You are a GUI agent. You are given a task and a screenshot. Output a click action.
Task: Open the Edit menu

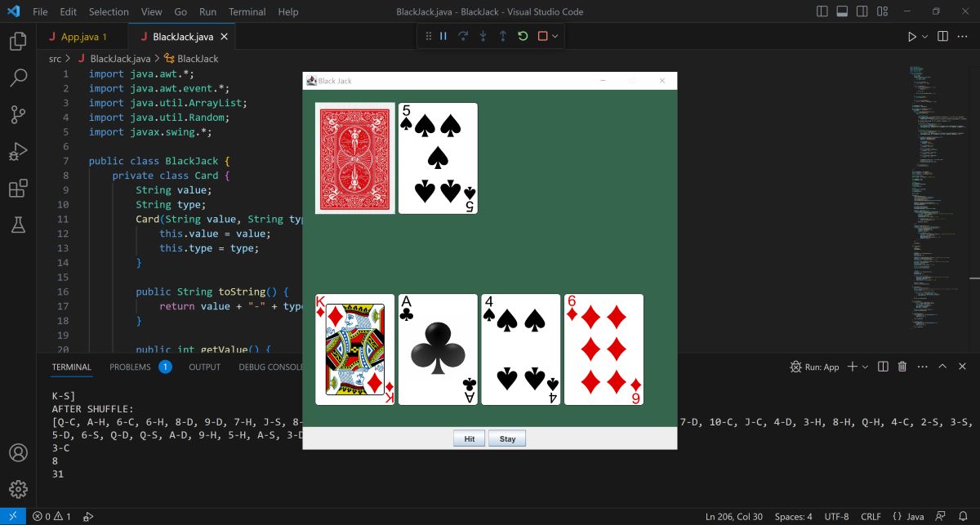pos(69,11)
